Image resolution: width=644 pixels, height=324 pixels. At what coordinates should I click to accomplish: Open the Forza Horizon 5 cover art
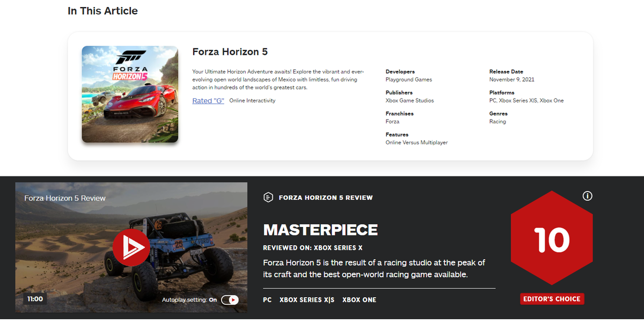(130, 94)
